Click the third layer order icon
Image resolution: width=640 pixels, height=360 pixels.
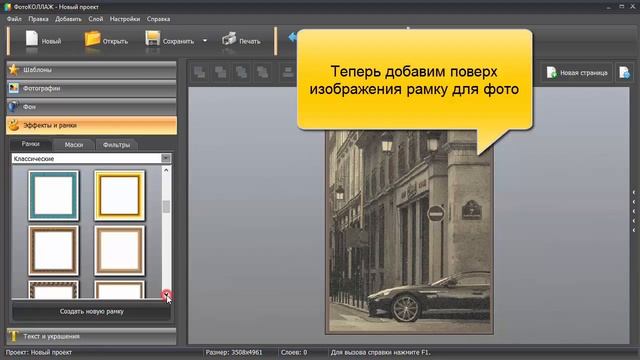242,72
